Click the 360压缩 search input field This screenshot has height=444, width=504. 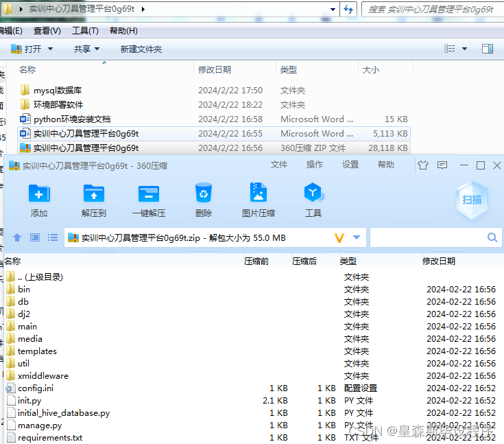pyautogui.click(x=435, y=237)
